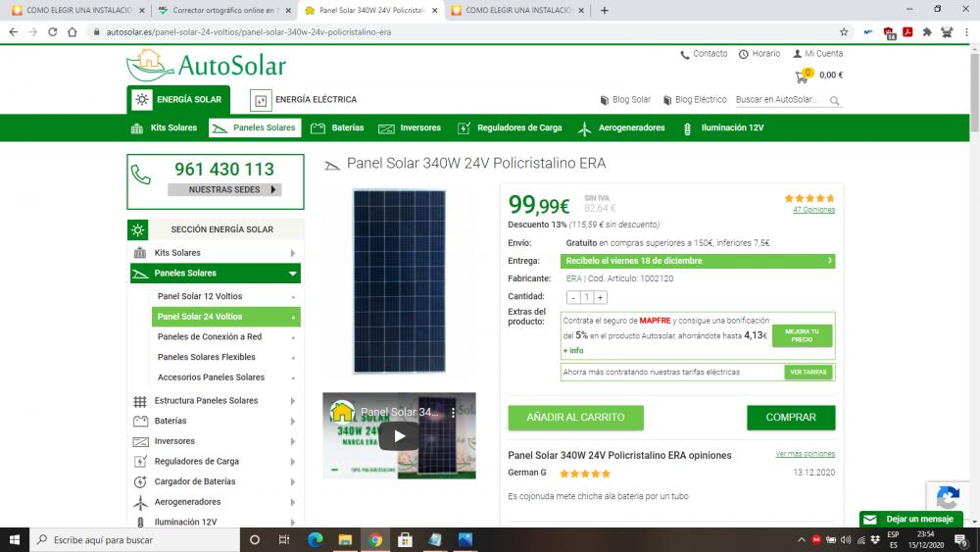Open the Chrome icon in taskbar
980x552 pixels.
coord(375,539)
